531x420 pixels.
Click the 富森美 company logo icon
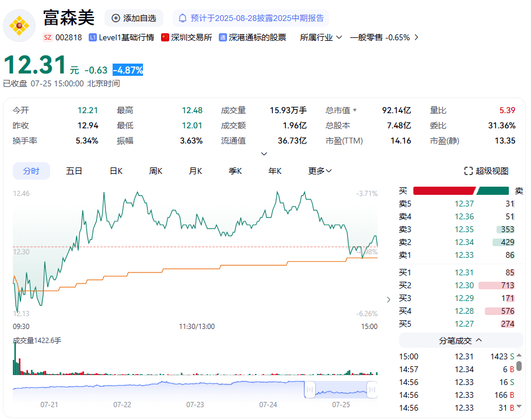pos(19,26)
